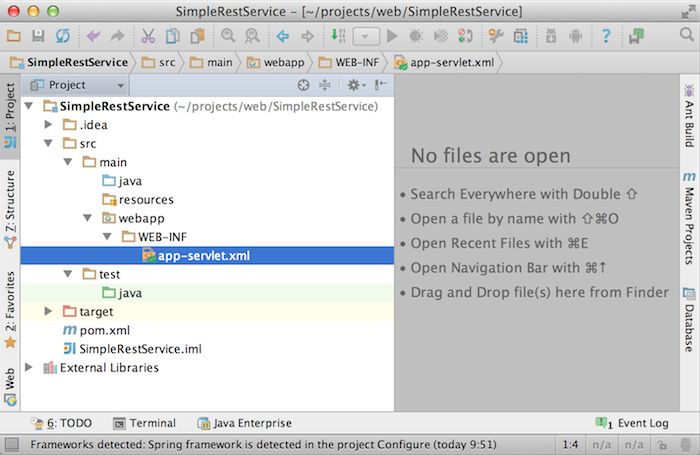Click WEB-INF breadcrumb in navigation bar
Image resolution: width=700 pixels, height=455 pixels.
(349, 63)
